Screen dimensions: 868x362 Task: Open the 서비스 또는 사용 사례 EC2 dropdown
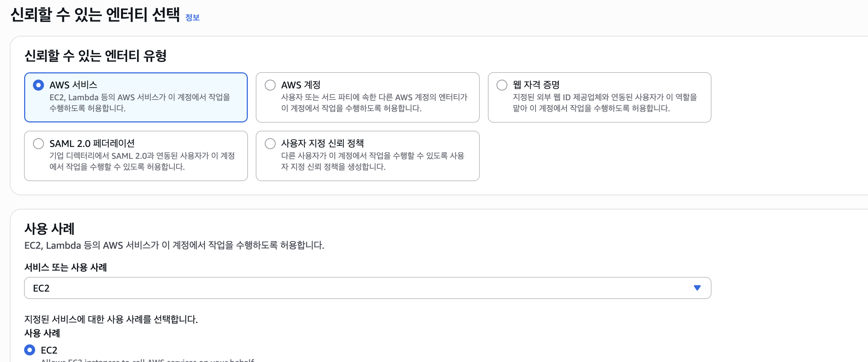click(367, 288)
